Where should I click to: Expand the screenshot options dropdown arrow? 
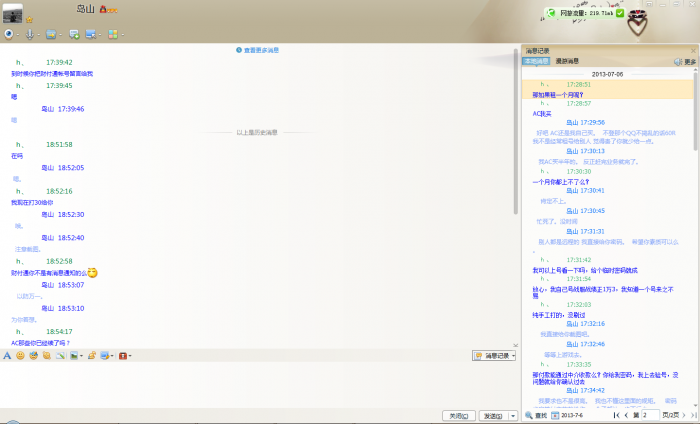[x=112, y=356]
